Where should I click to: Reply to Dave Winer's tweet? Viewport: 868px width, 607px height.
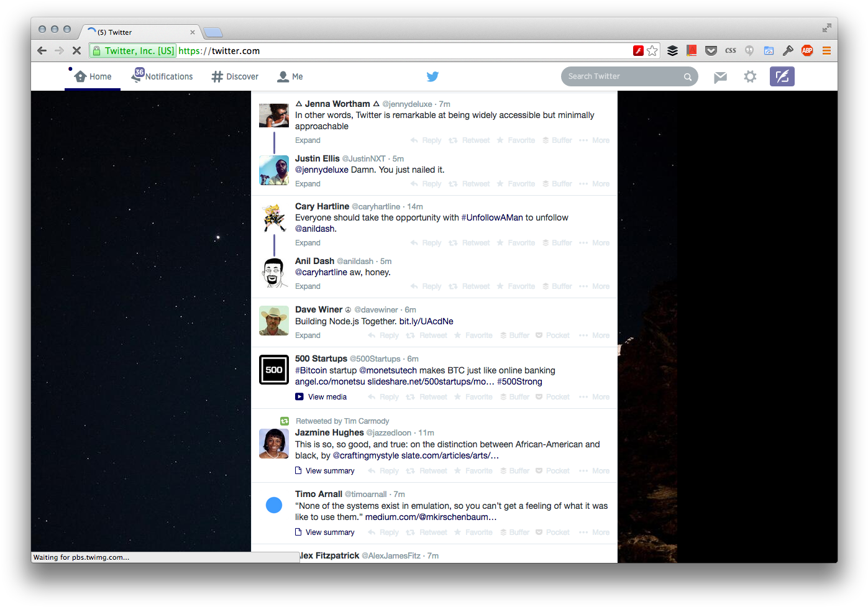[383, 335]
